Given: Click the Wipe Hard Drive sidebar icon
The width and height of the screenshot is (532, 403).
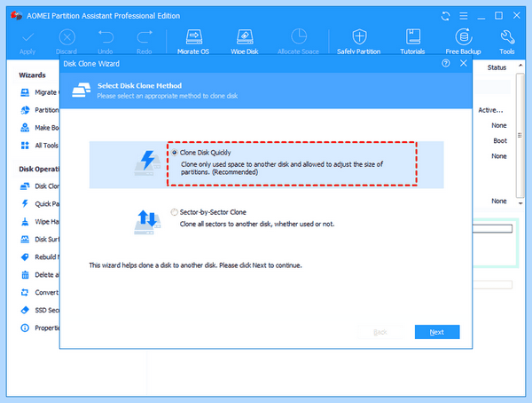Looking at the screenshot, I should pyautogui.click(x=25, y=222).
